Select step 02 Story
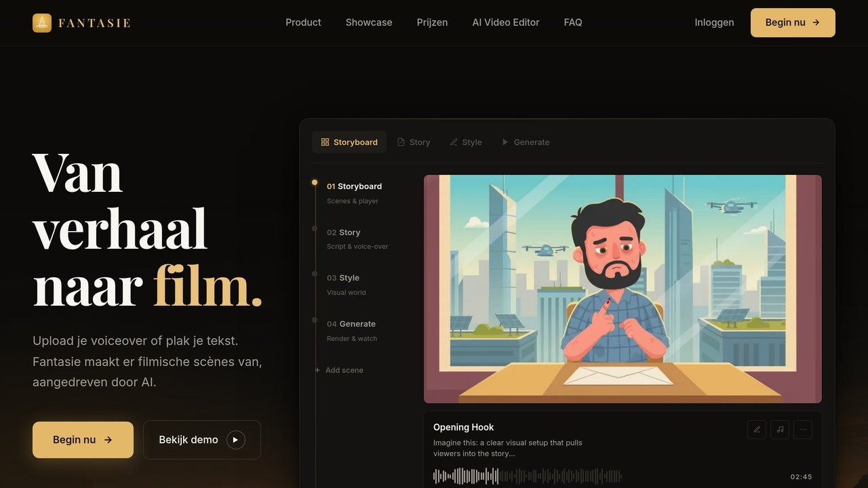868x488 pixels. (x=343, y=232)
